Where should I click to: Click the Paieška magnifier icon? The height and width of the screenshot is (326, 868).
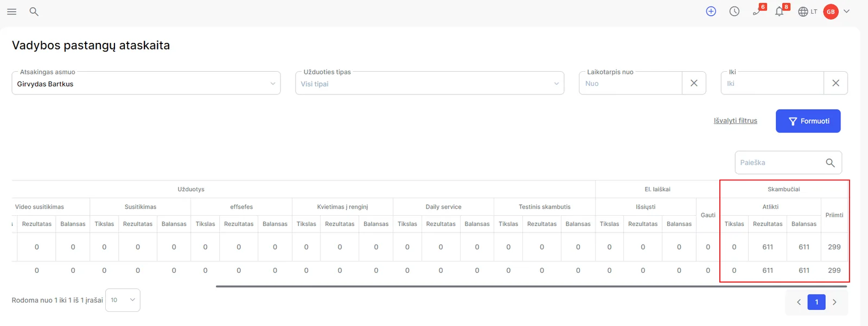click(830, 162)
